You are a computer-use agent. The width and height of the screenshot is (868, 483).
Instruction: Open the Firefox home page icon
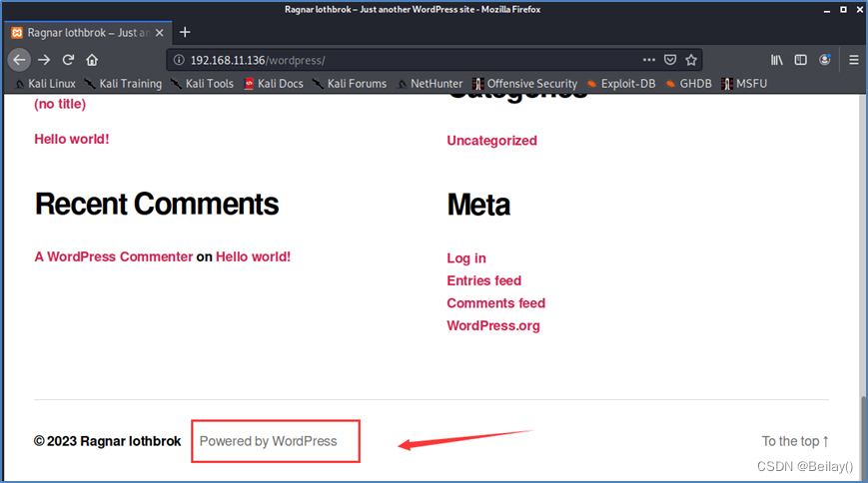click(x=92, y=60)
